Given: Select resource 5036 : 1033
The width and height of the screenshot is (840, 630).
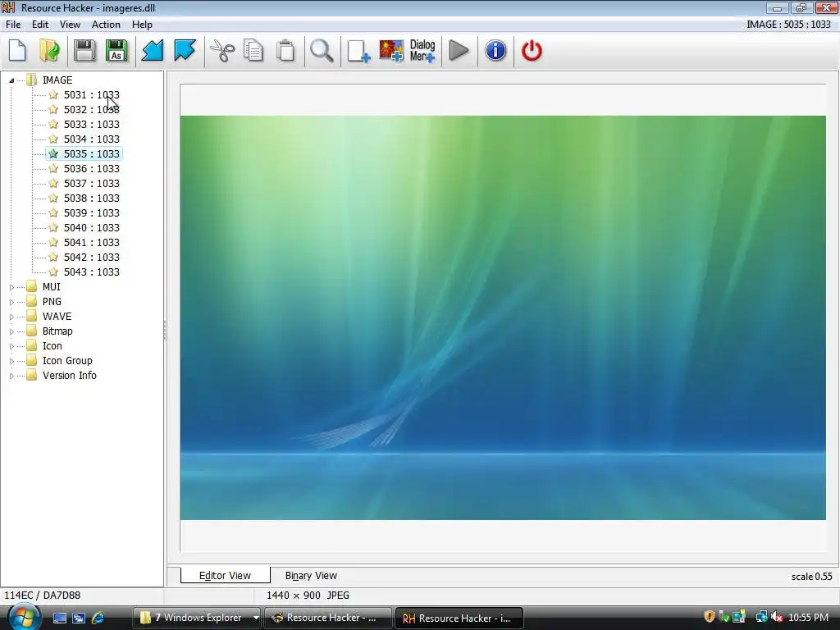Looking at the screenshot, I should click(x=92, y=168).
